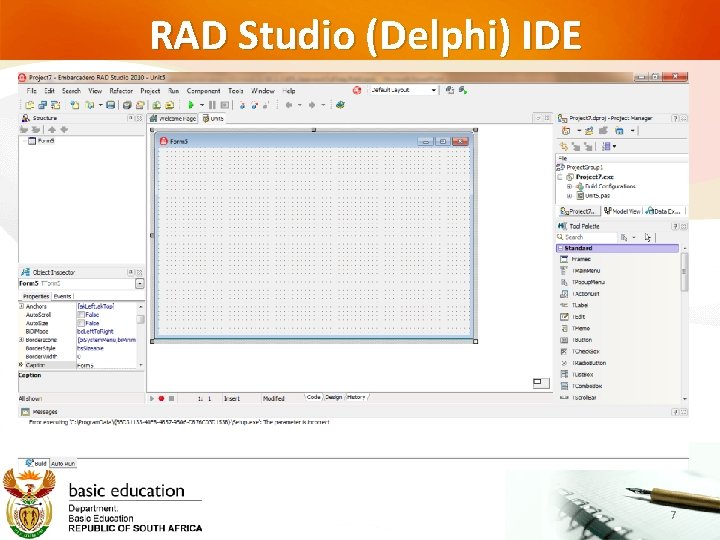
Task: Switch to the Code view tab
Action: [314, 397]
